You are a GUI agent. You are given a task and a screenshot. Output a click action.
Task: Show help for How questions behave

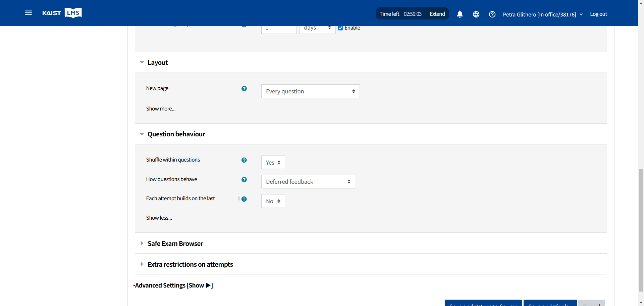pos(244,180)
